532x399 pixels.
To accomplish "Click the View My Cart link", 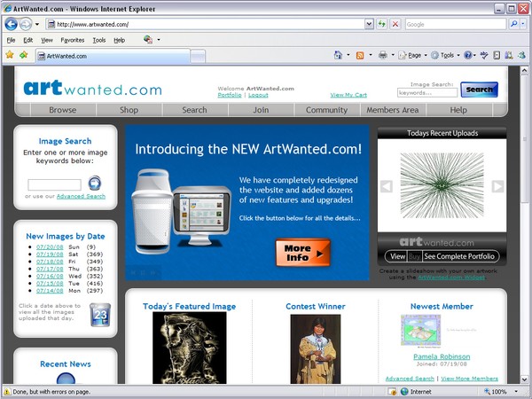I will tap(348, 95).
